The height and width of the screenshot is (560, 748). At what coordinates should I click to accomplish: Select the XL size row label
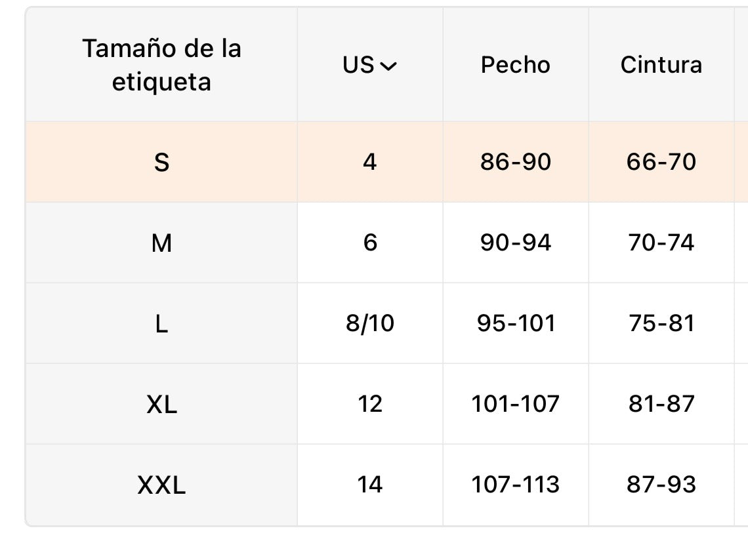click(161, 405)
